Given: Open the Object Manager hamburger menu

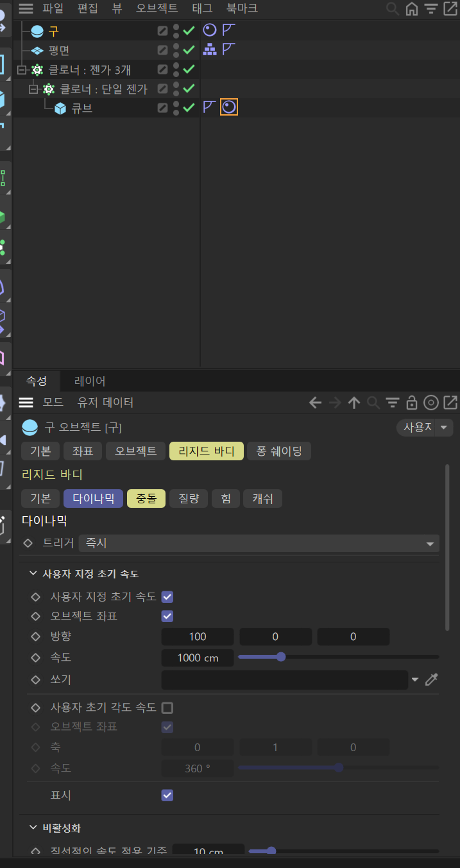Looking at the screenshot, I should [x=26, y=8].
